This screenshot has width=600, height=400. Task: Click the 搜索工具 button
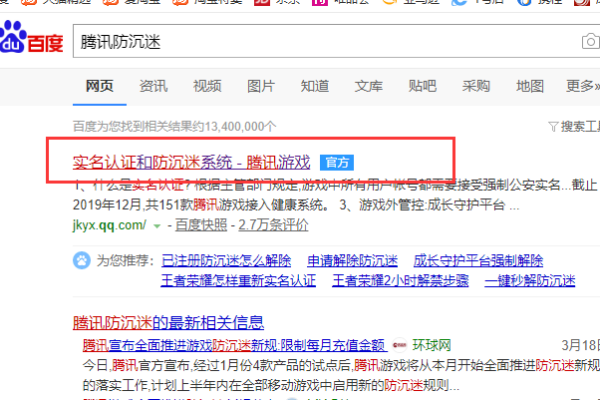coord(580,126)
